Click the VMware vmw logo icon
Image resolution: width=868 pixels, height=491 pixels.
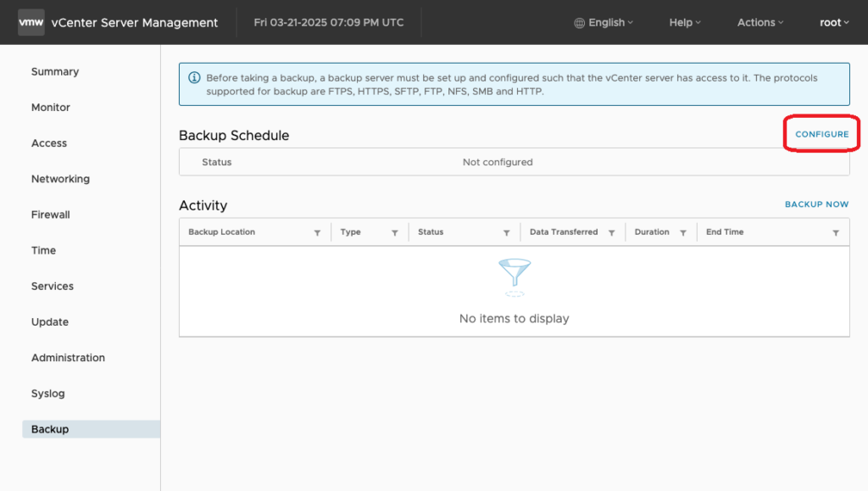(31, 23)
